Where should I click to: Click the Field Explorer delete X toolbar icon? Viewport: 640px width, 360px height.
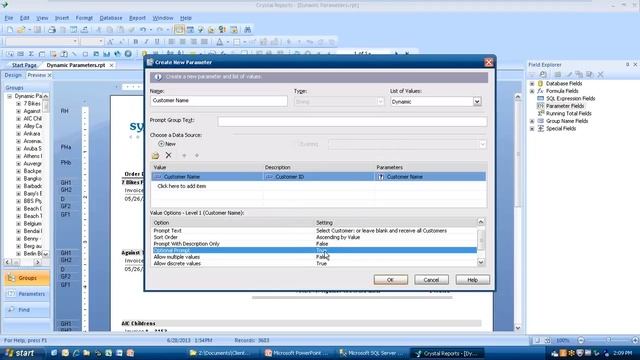600,74
